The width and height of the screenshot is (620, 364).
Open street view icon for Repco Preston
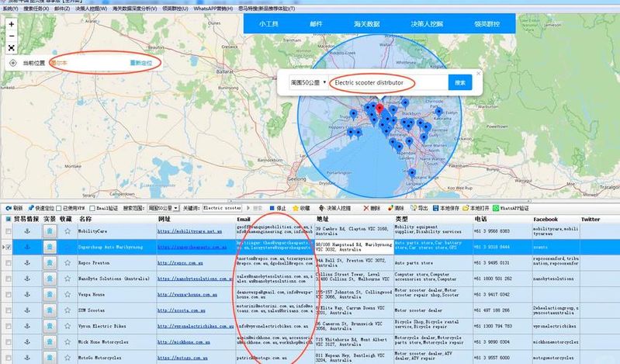[x=50, y=262]
